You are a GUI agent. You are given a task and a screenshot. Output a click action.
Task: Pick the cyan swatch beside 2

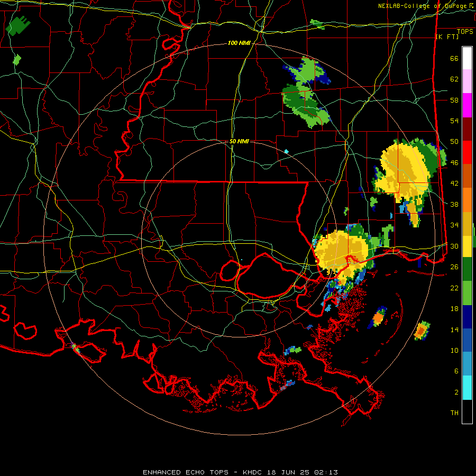pyautogui.click(x=467, y=388)
